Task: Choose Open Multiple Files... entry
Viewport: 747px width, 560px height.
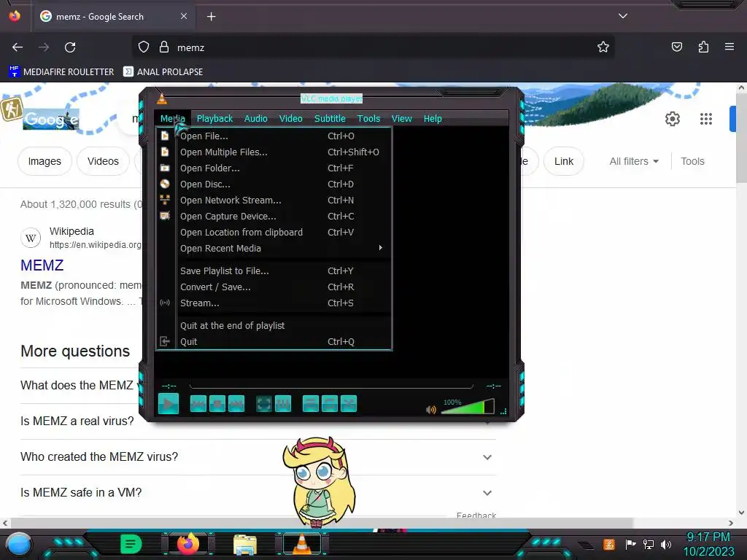Action: point(274,152)
